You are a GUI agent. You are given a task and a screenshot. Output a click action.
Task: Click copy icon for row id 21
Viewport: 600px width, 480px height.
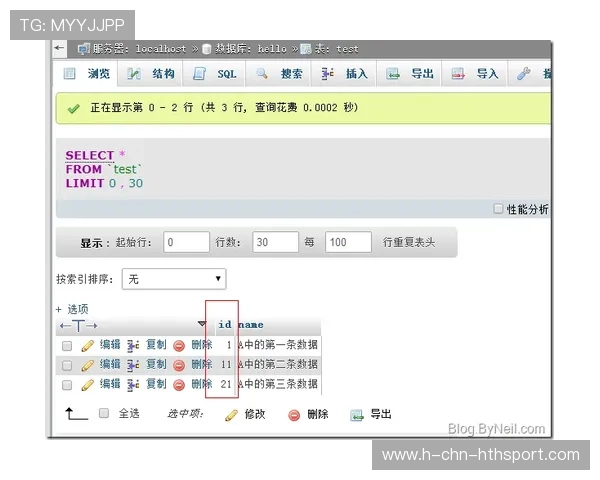[133, 385]
